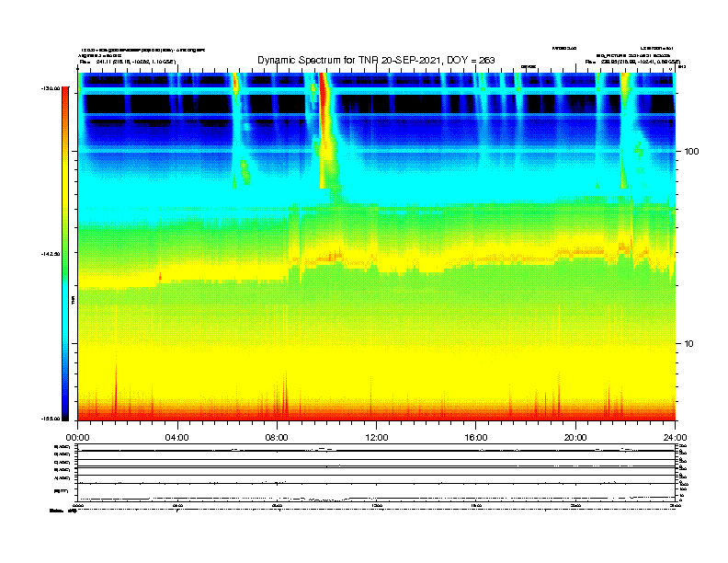Viewport: 728px width, 563px height.
Task: Select the 24:00 label under the spectrum
Action: coord(675,438)
